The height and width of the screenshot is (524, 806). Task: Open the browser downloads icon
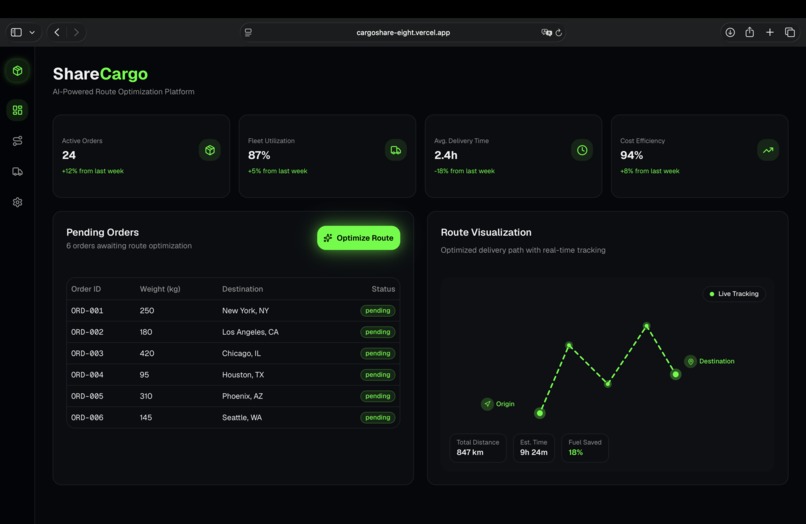pyautogui.click(x=730, y=32)
